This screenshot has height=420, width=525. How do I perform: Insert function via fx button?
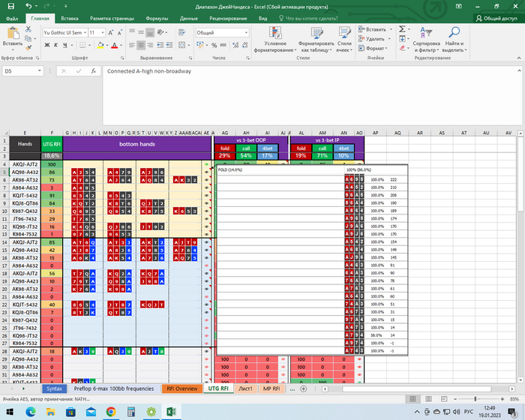point(94,71)
